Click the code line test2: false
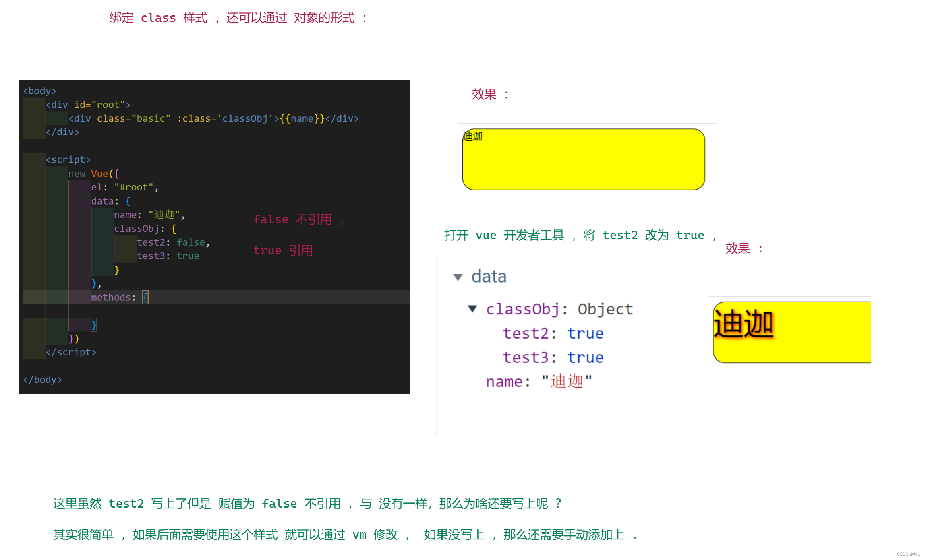 coord(173,242)
